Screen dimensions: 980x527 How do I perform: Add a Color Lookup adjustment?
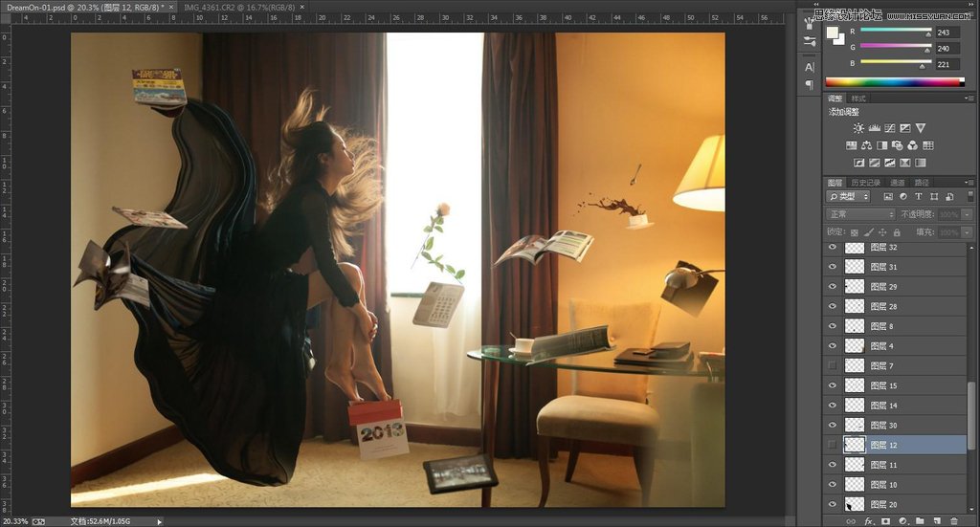click(x=928, y=145)
